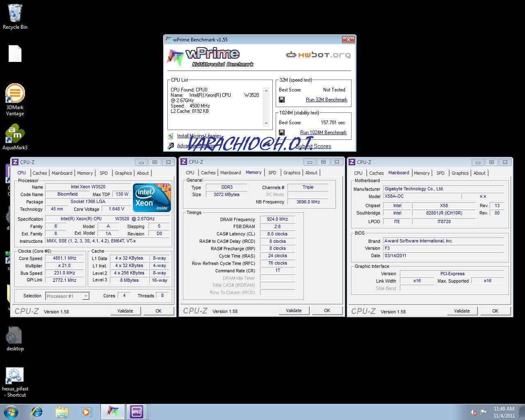Click the save icon next to 1024M benchmark

click(x=282, y=132)
